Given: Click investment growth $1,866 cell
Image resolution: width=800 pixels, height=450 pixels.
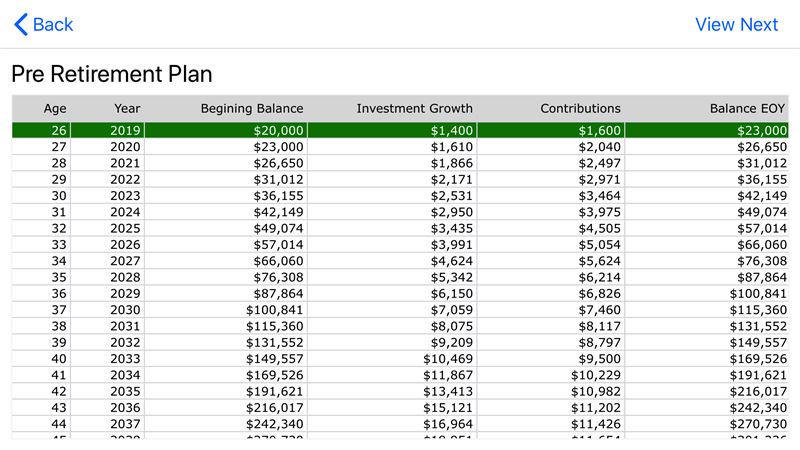Looking at the screenshot, I should pyautogui.click(x=392, y=163).
